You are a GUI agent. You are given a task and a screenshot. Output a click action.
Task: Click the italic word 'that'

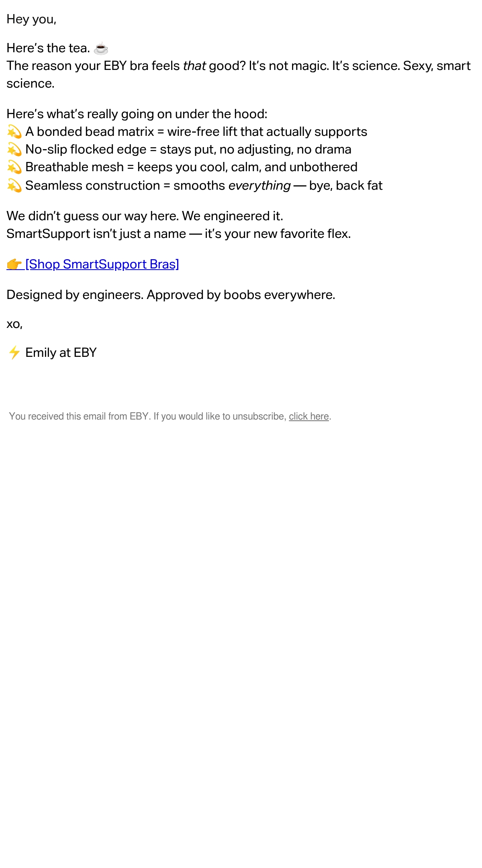194,66
